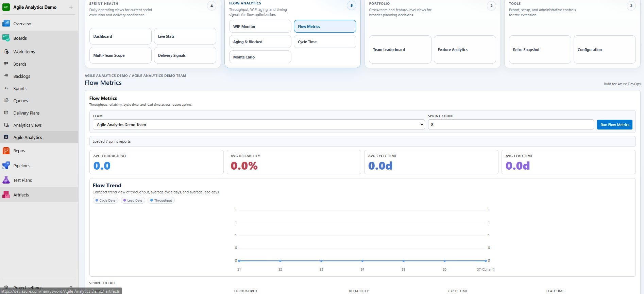The image size is (644, 294).
Task: Click the Queries icon
Action: point(6,101)
